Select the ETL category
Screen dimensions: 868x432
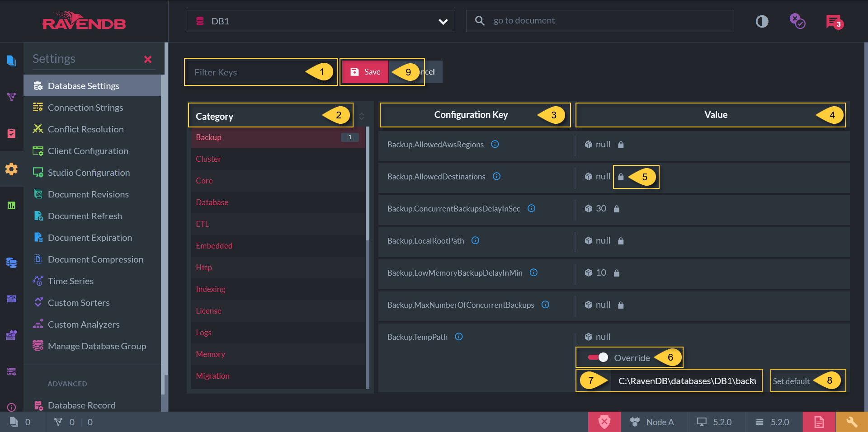point(278,224)
